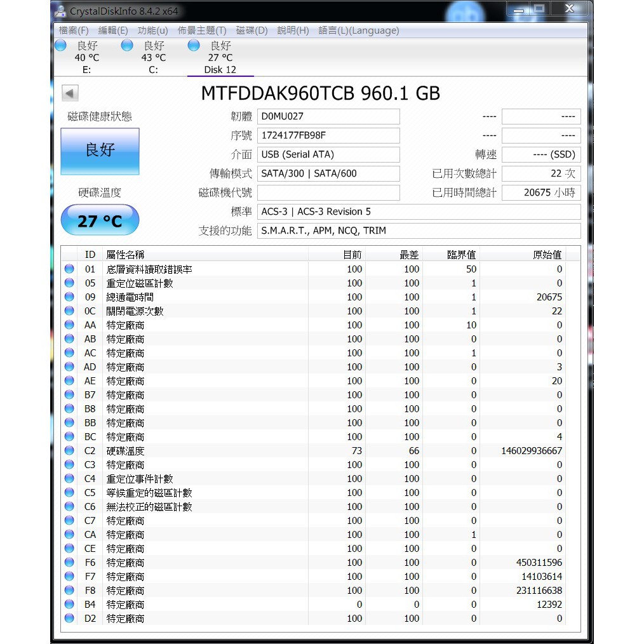Open the 語言(L)(Language) menu
Screen dimensions: 644x644
359,30
